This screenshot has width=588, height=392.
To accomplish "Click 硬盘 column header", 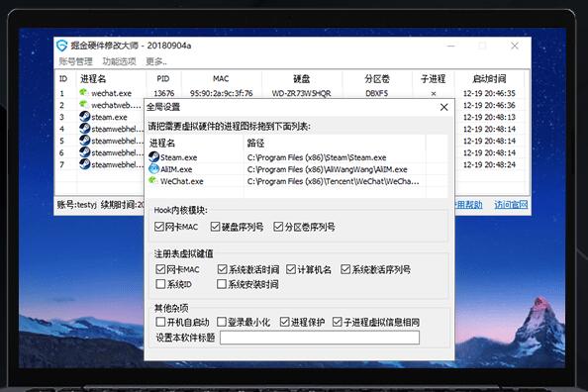I will click(x=302, y=79).
